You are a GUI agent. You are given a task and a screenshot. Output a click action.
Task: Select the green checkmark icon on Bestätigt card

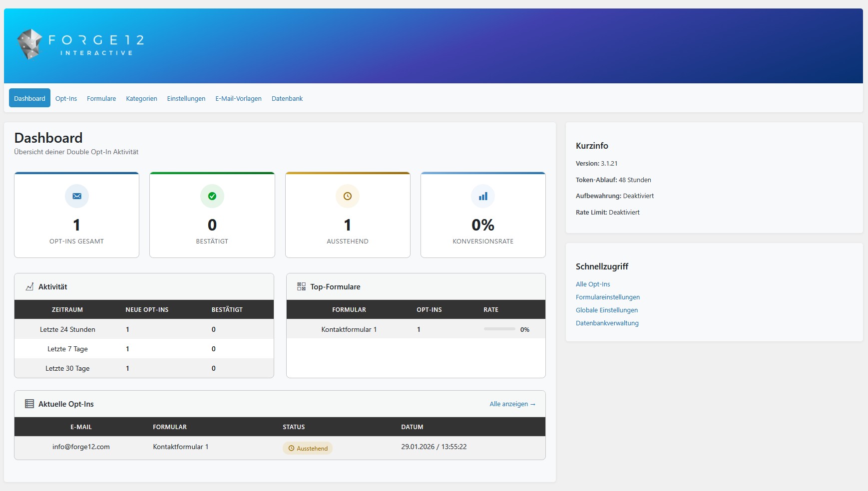212,196
